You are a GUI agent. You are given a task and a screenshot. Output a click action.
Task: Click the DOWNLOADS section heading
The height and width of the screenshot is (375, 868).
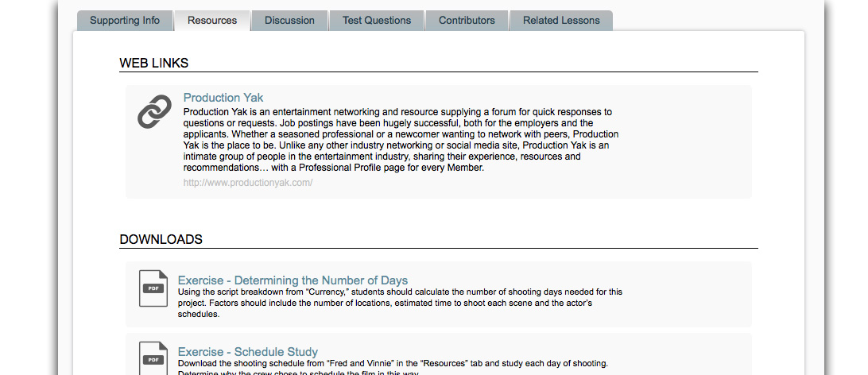click(161, 239)
